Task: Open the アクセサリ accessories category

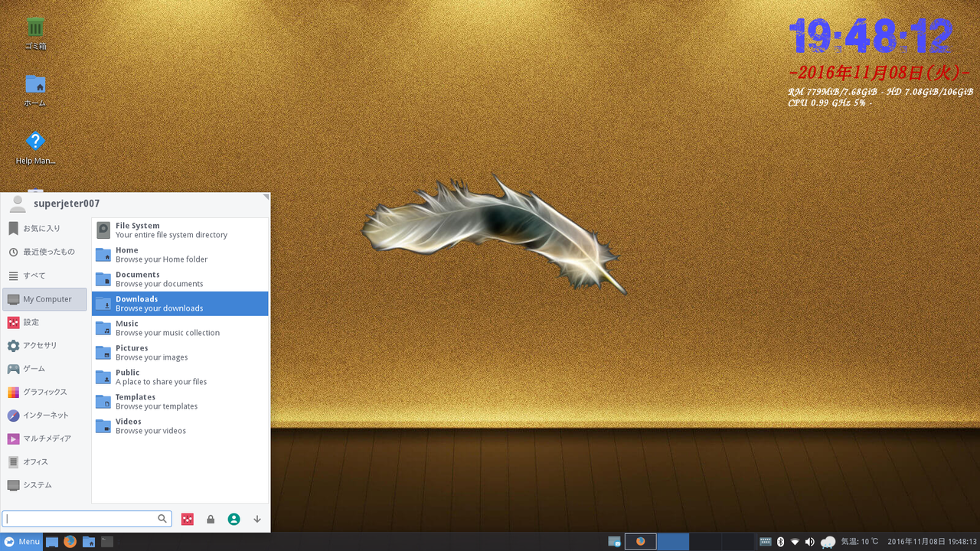Action: point(45,346)
